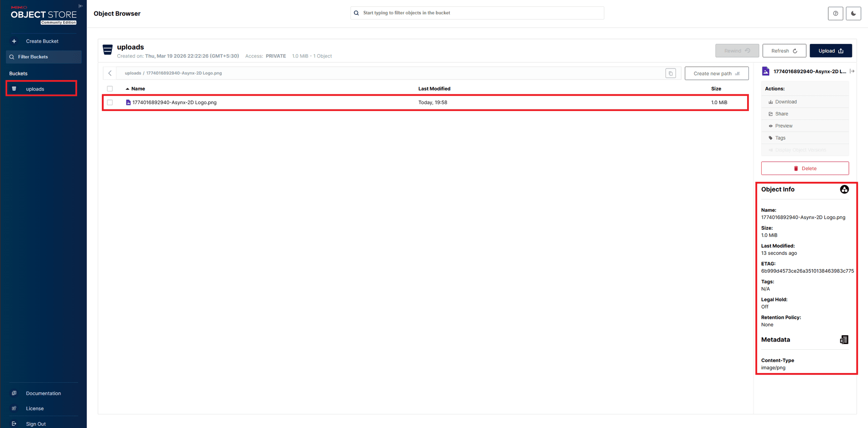This screenshot has width=868, height=428.
Task: Click the ETAG hash value
Action: [807, 271]
